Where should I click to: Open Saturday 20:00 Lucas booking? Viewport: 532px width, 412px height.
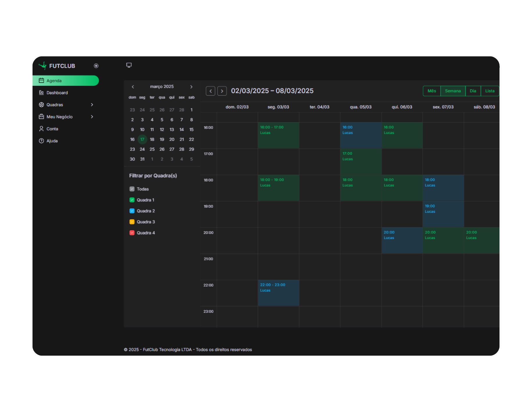click(x=482, y=241)
